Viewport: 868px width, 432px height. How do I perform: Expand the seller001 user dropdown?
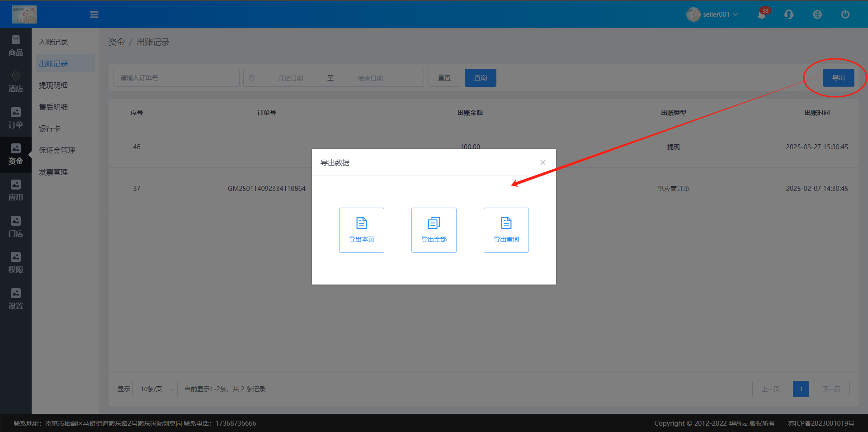coord(713,14)
